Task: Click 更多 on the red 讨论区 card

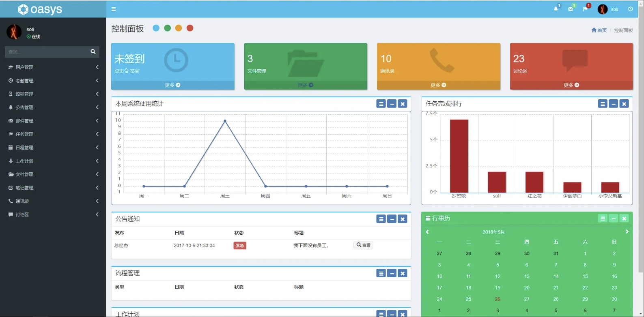Action: 571,85
